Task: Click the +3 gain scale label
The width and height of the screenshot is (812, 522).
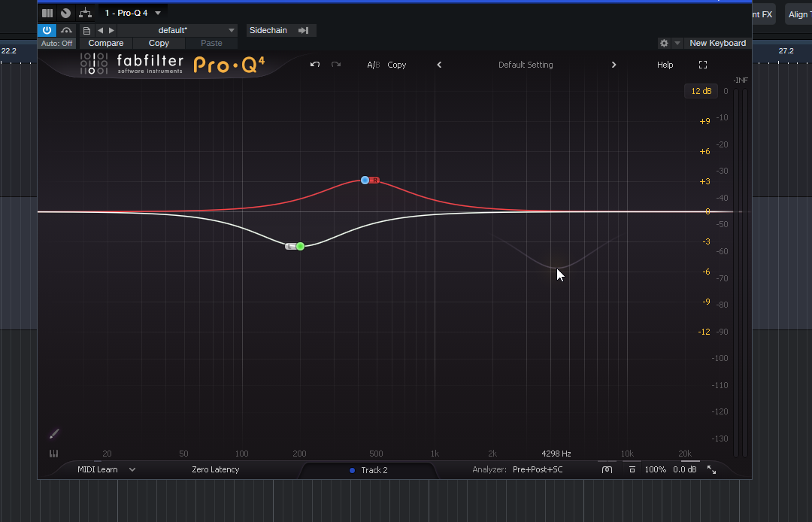Action: click(704, 181)
